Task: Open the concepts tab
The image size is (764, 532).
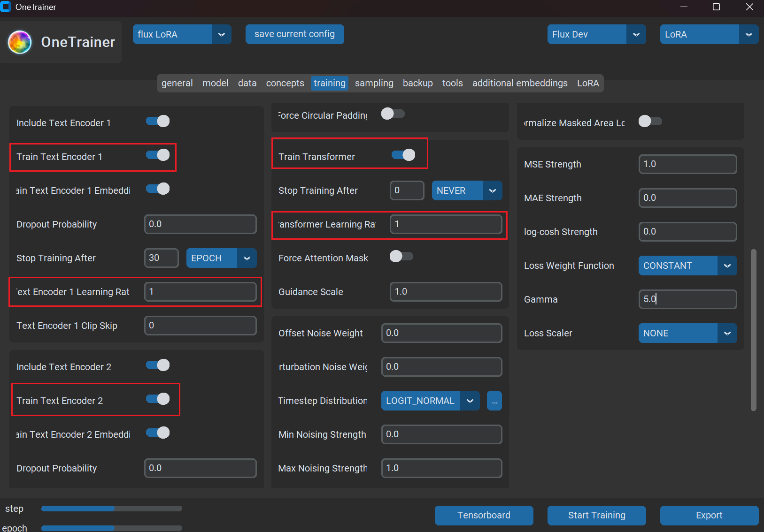Action: point(285,83)
